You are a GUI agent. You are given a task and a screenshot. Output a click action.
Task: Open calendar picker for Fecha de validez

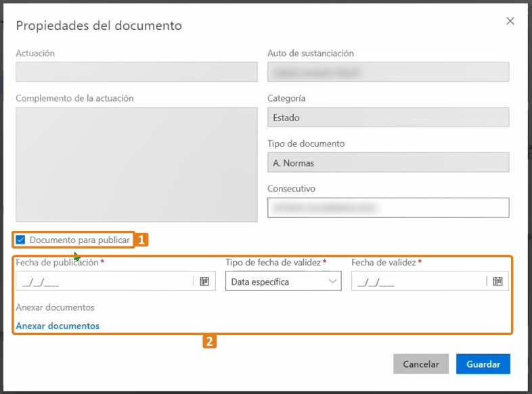click(497, 281)
